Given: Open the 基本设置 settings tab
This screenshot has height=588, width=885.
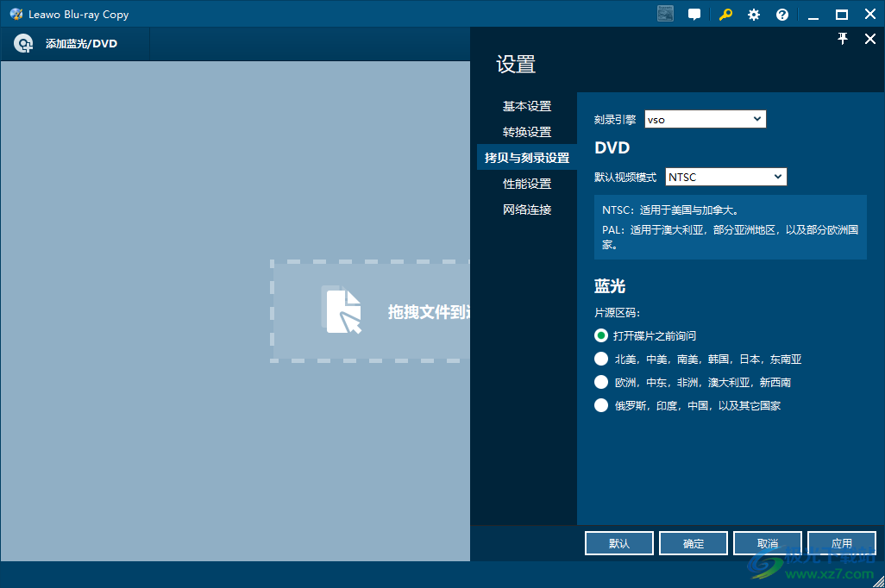Looking at the screenshot, I should pos(526,106).
